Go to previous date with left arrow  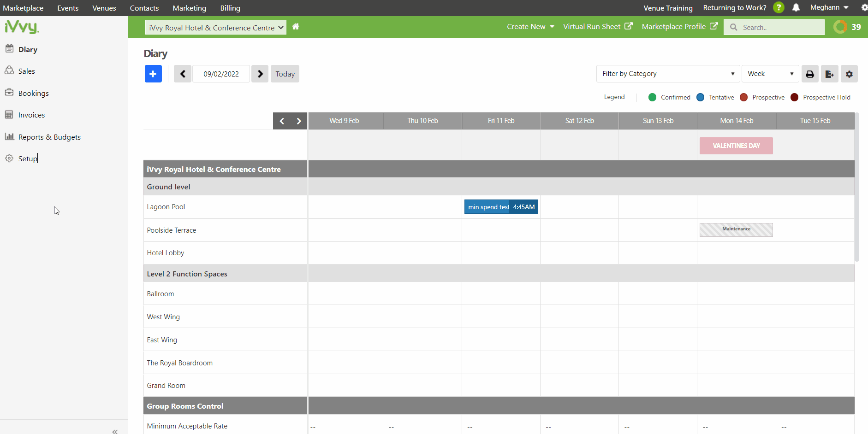(183, 74)
